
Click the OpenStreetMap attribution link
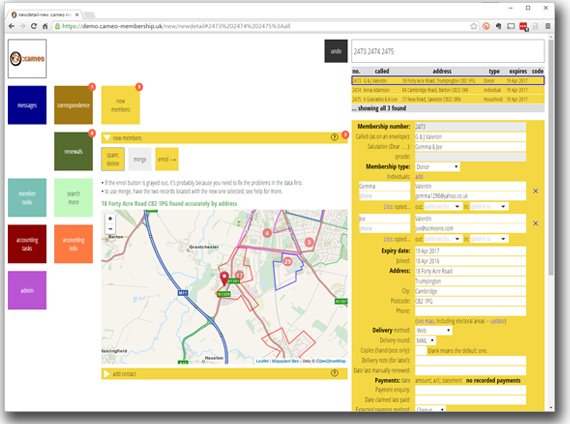[x=331, y=361]
